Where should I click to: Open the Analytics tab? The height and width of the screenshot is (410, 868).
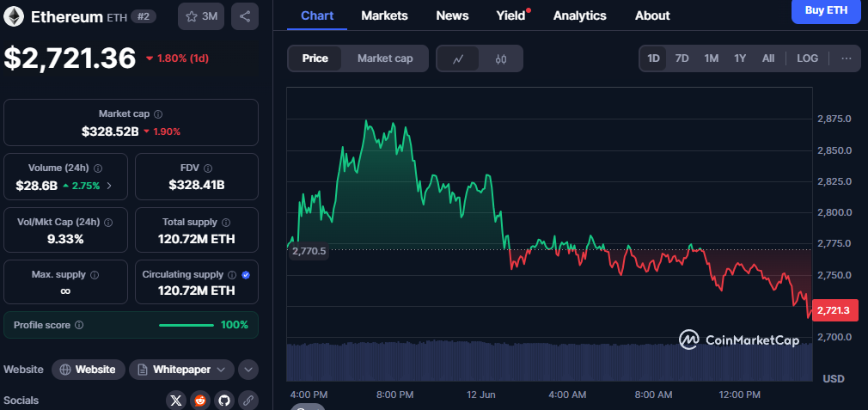point(579,16)
